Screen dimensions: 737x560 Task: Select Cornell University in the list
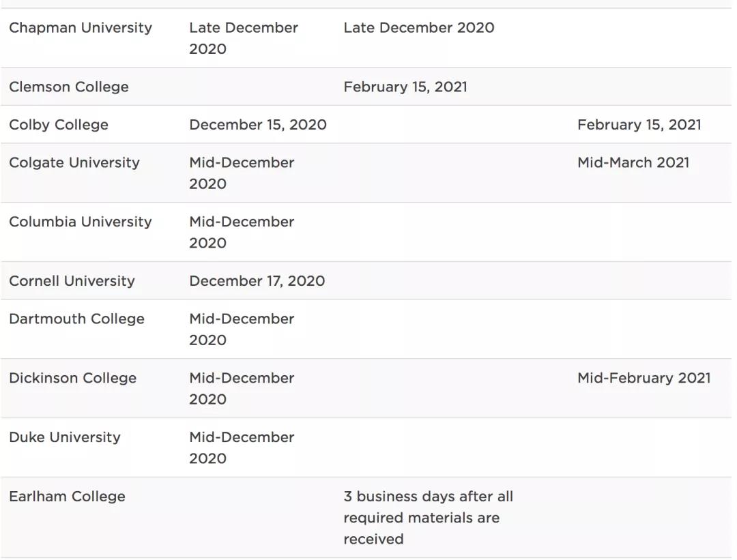click(x=72, y=281)
